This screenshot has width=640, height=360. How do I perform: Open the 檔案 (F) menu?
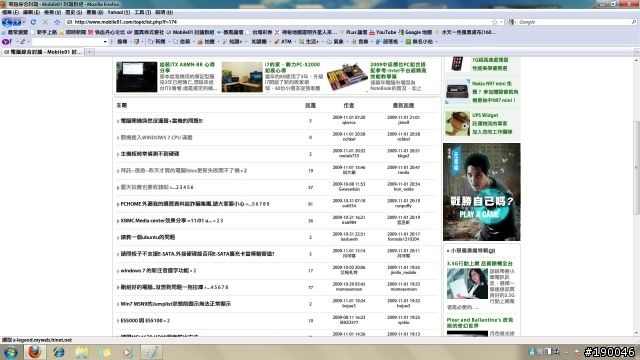click(x=10, y=13)
